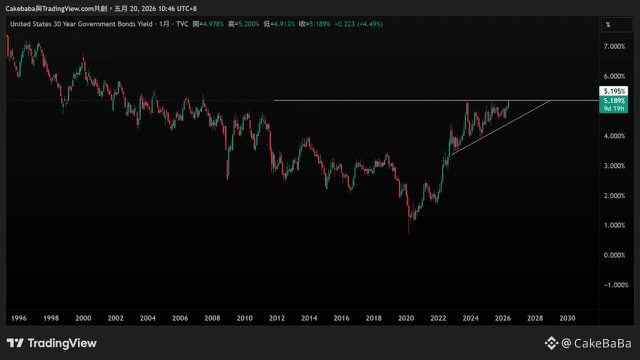Click the 2012 year label
The width and height of the screenshot is (640, 360).
click(x=277, y=318)
